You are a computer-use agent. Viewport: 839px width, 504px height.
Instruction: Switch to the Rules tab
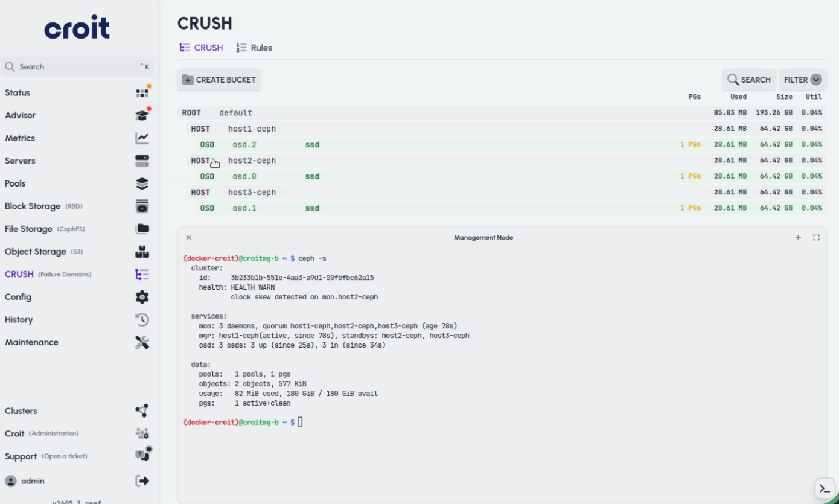[x=254, y=48]
